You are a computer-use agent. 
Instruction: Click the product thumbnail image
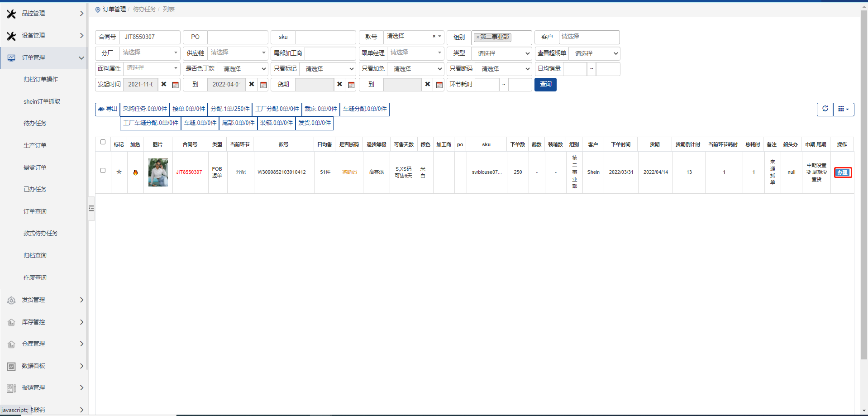[158, 172]
